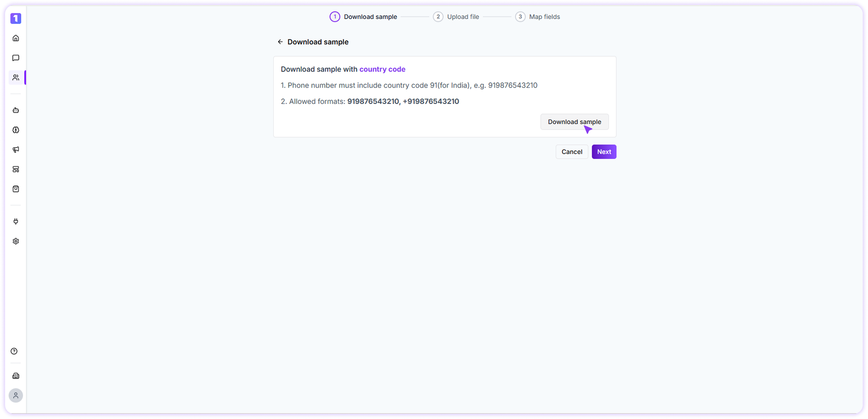Viewport: 868px width, 419px height.
Task: Click Next to proceed
Action: (604, 152)
